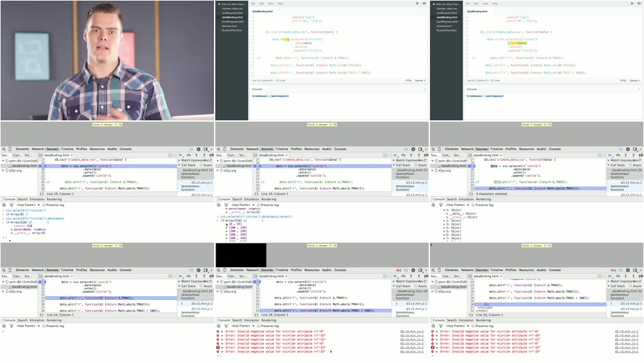The image size is (644, 363).
Task: Click dock-side icon in the [0 … 99] frame
Action: (420, 149)
